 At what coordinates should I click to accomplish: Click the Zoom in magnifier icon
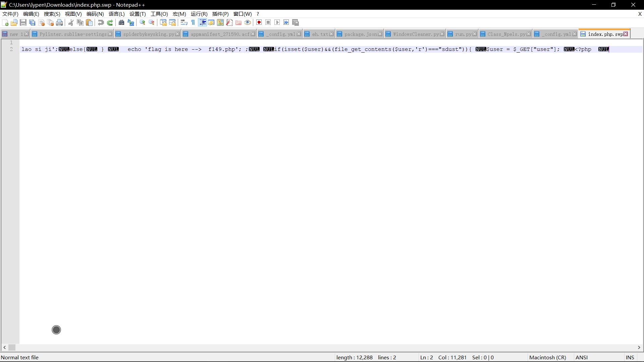tap(142, 22)
